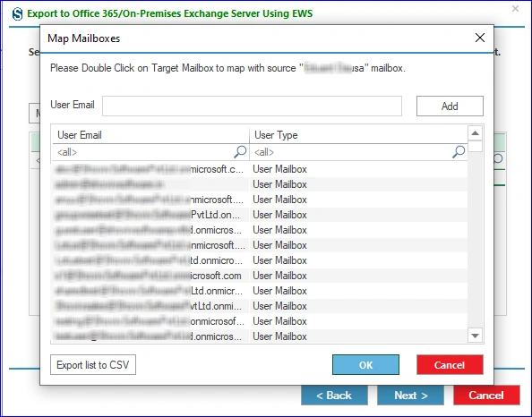This screenshot has width=532, height=417.
Task: Cancel the export wizard behind the dialog
Action: tap(486, 396)
